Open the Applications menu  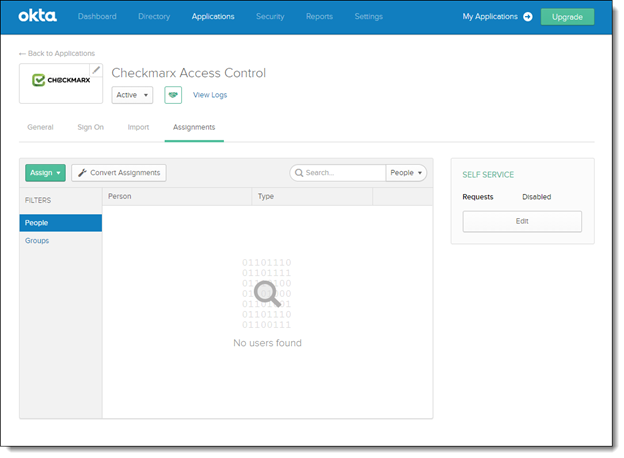213,16
